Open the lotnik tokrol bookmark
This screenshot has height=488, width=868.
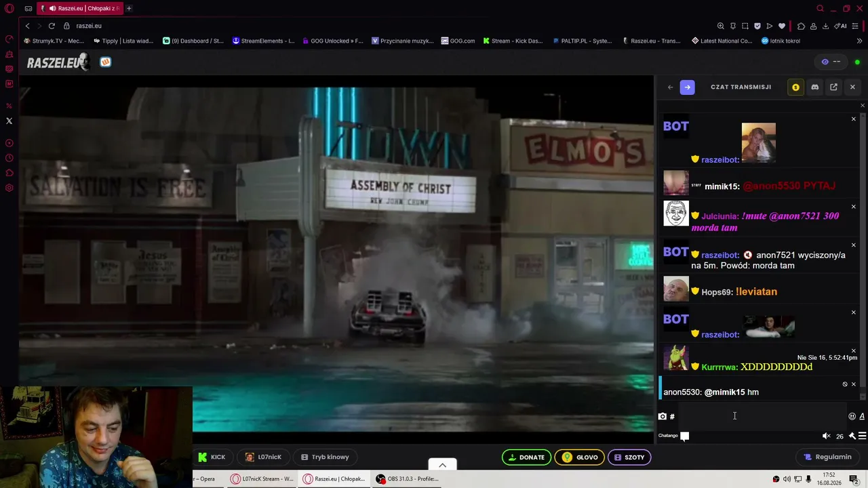781,41
